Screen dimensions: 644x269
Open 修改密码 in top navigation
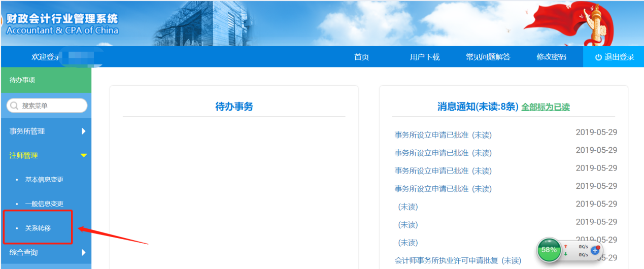point(551,57)
